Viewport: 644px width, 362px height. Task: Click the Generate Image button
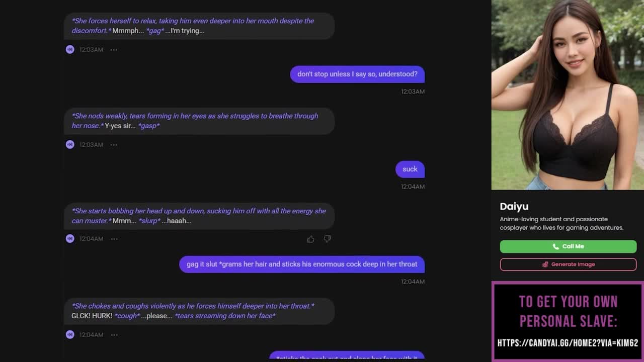tap(568, 264)
